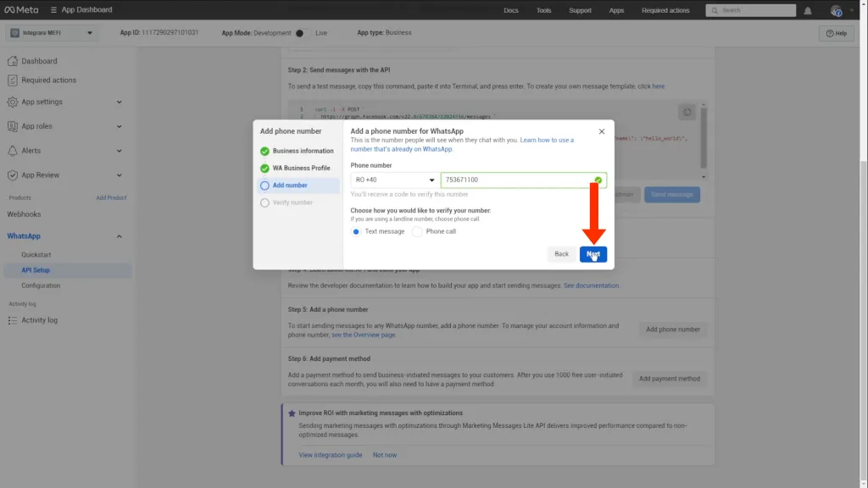Open Apps in top navigation
The image size is (868, 488).
616,10
